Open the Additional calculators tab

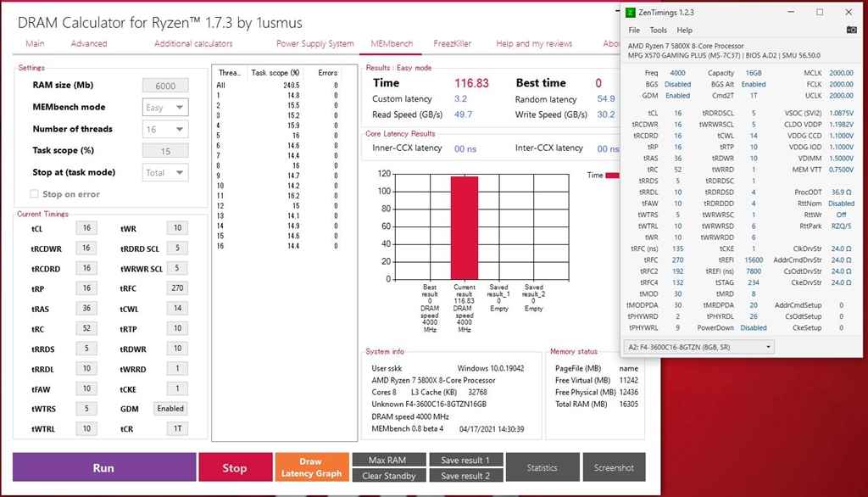[x=193, y=44]
